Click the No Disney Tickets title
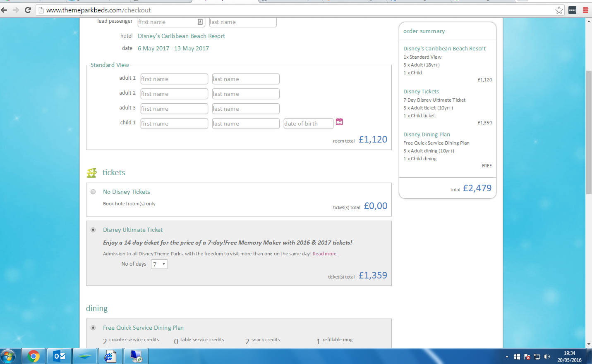The image size is (592, 364). click(127, 192)
